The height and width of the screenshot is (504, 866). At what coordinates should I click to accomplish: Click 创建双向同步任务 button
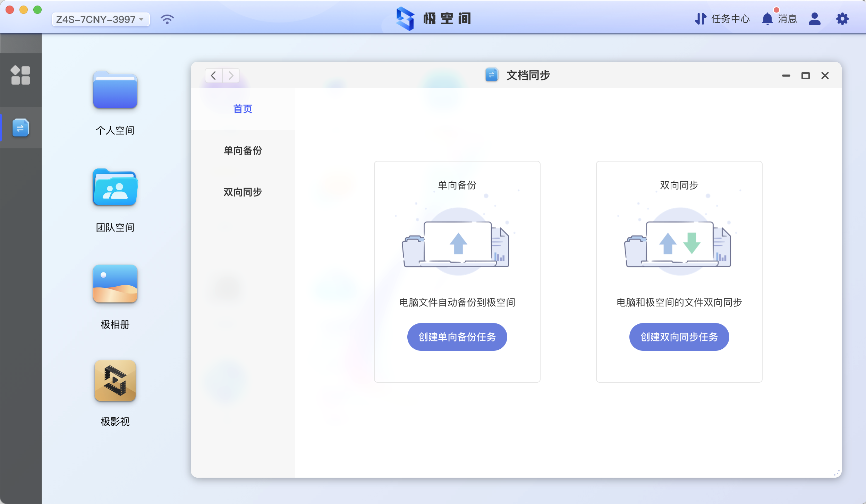click(679, 337)
